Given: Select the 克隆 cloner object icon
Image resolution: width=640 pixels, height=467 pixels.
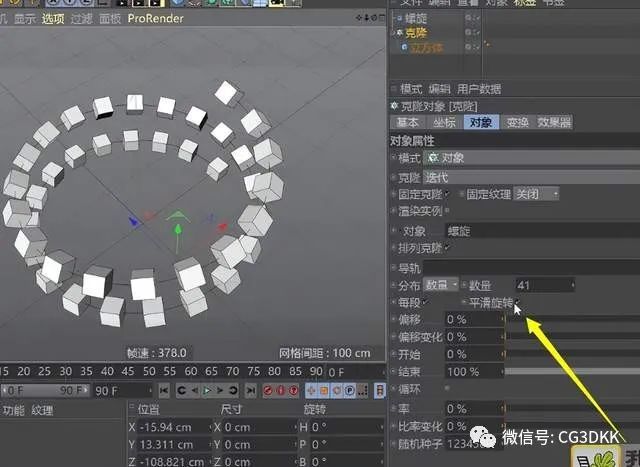Looking at the screenshot, I should click(400, 32).
